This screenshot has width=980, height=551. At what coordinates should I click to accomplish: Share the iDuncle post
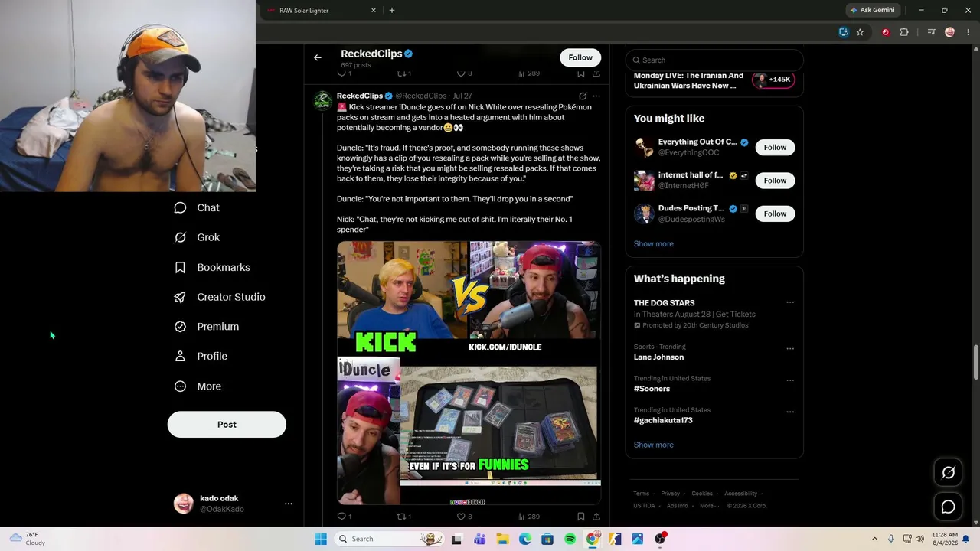click(596, 517)
